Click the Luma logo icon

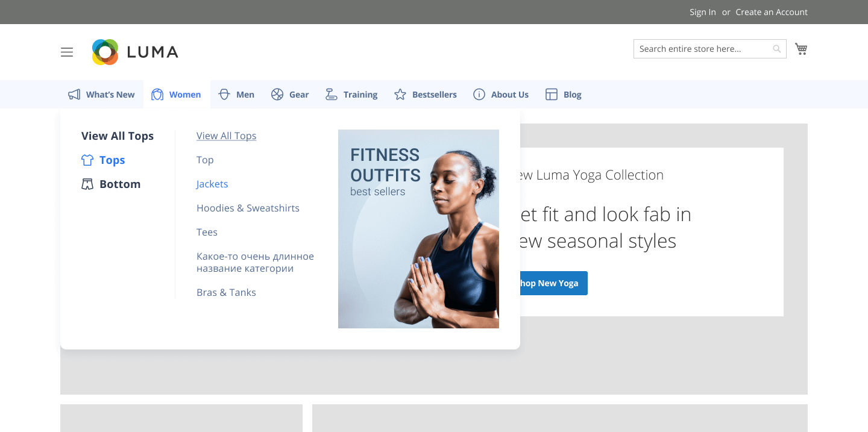pos(105,52)
